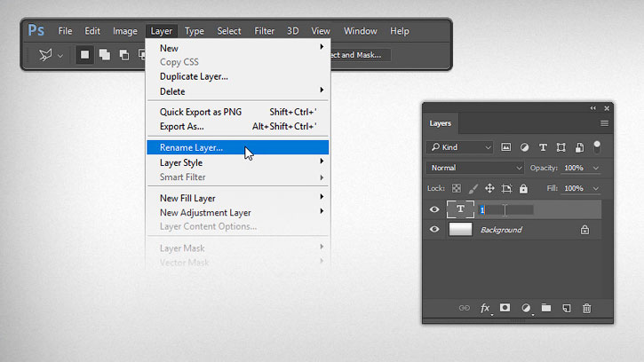Expand the Delete submenu
The width and height of the screenshot is (644, 362).
coord(322,90)
